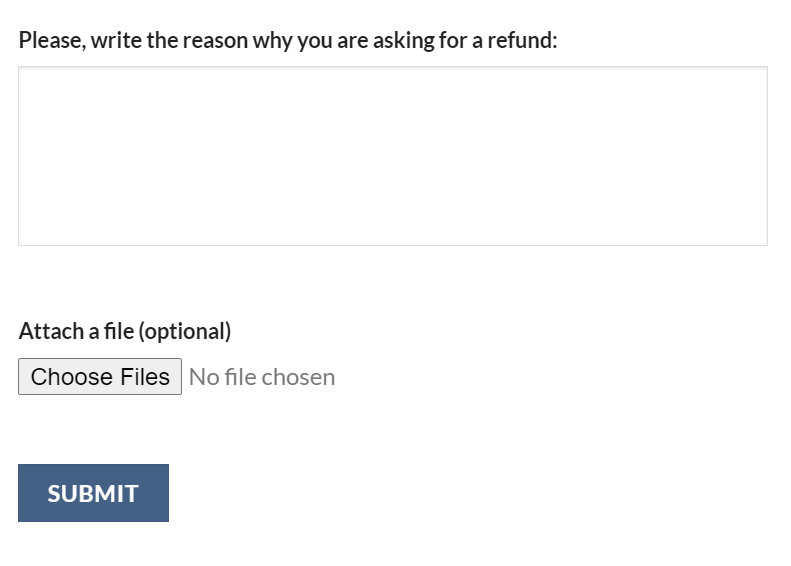The image size is (791, 566).
Task: Select the file upload control
Action: coord(100,377)
